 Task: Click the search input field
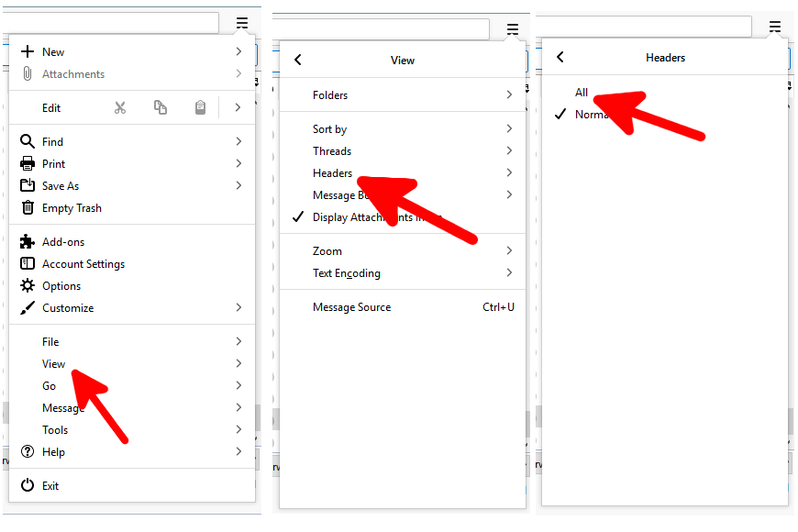point(110,22)
